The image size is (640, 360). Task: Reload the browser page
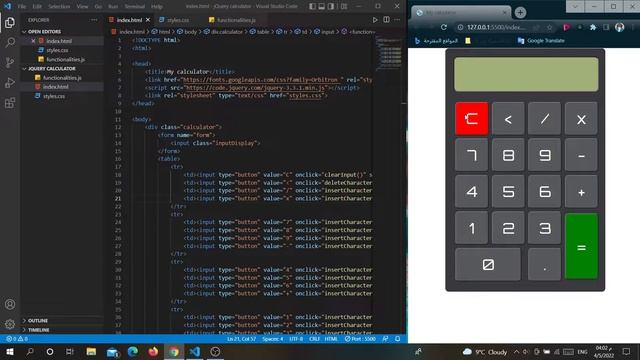pos(444,27)
